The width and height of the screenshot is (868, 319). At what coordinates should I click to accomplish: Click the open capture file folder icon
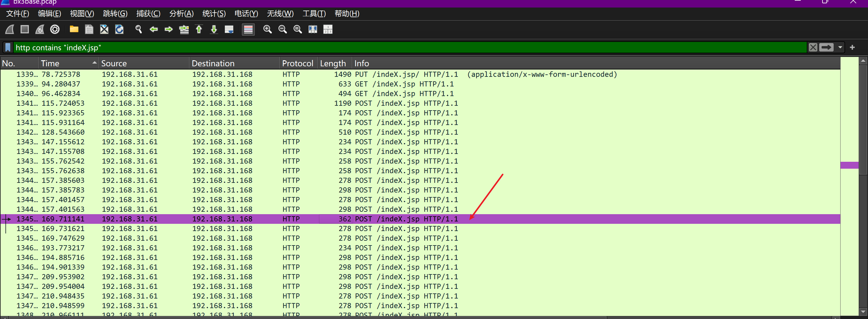(x=74, y=30)
